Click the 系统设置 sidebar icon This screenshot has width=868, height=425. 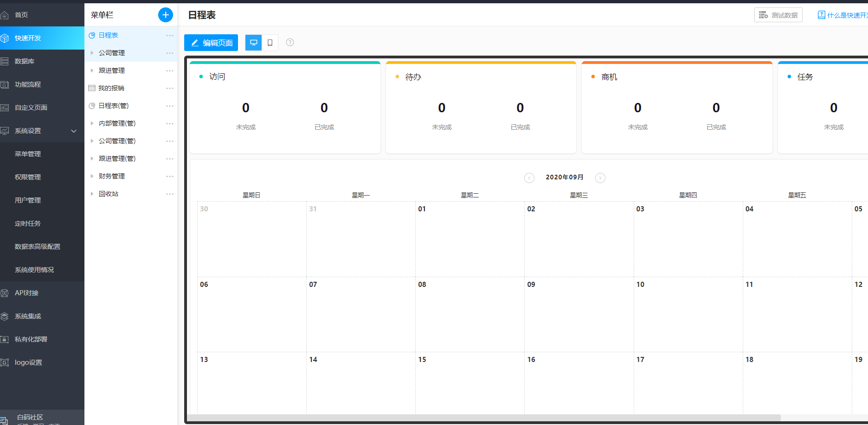pyautogui.click(x=5, y=131)
